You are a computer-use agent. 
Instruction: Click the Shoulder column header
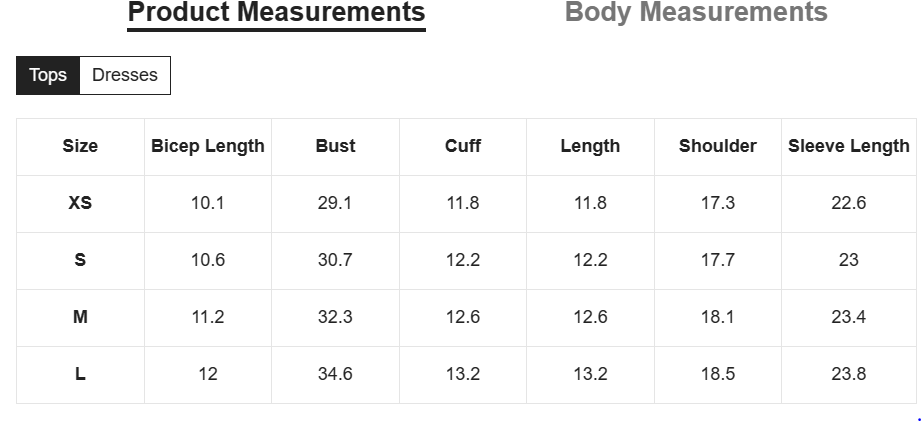click(x=718, y=146)
